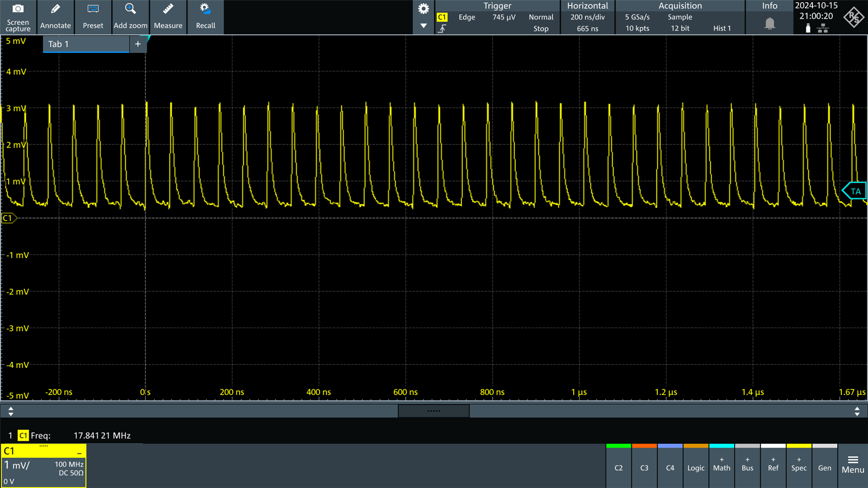Image resolution: width=868 pixels, height=488 pixels.
Task: Enable channel C3
Action: (644, 466)
